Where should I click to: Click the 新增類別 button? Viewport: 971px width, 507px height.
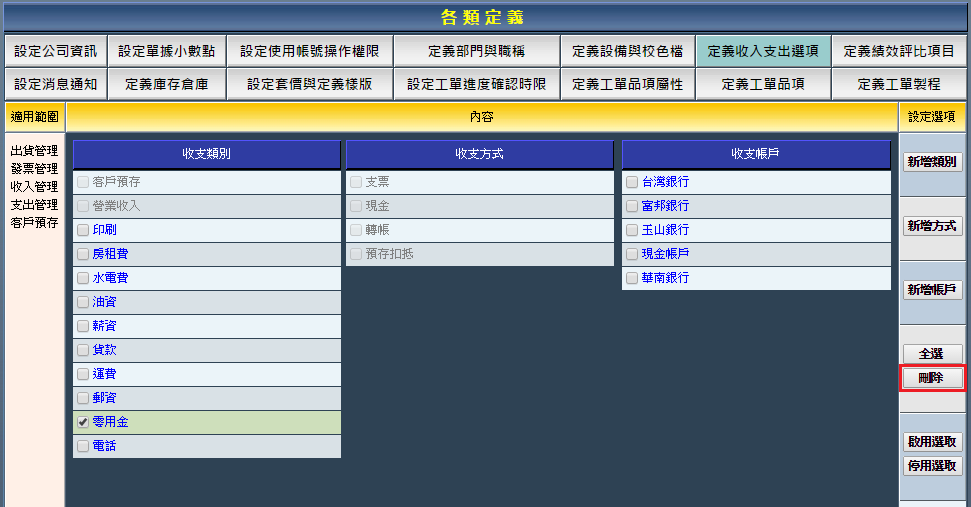point(932,162)
